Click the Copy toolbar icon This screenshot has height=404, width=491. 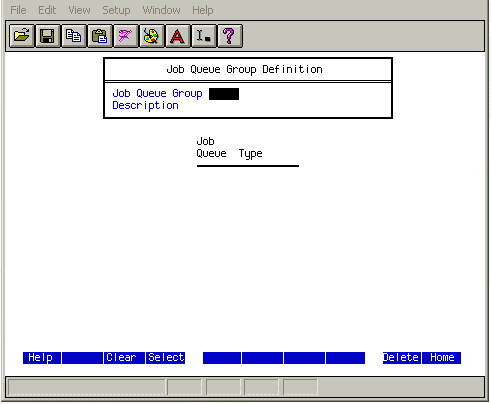(x=74, y=36)
